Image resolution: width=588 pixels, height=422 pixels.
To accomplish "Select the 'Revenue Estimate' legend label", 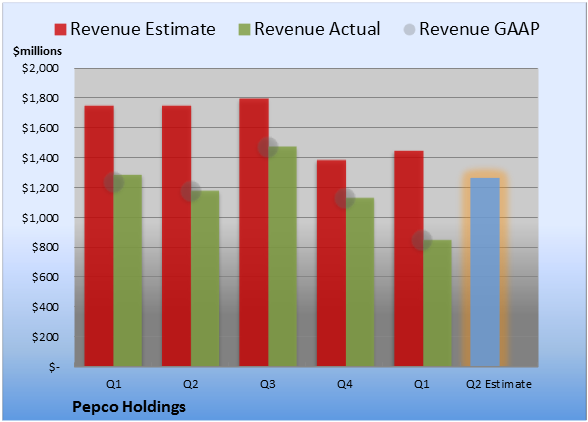I will [x=143, y=29].
